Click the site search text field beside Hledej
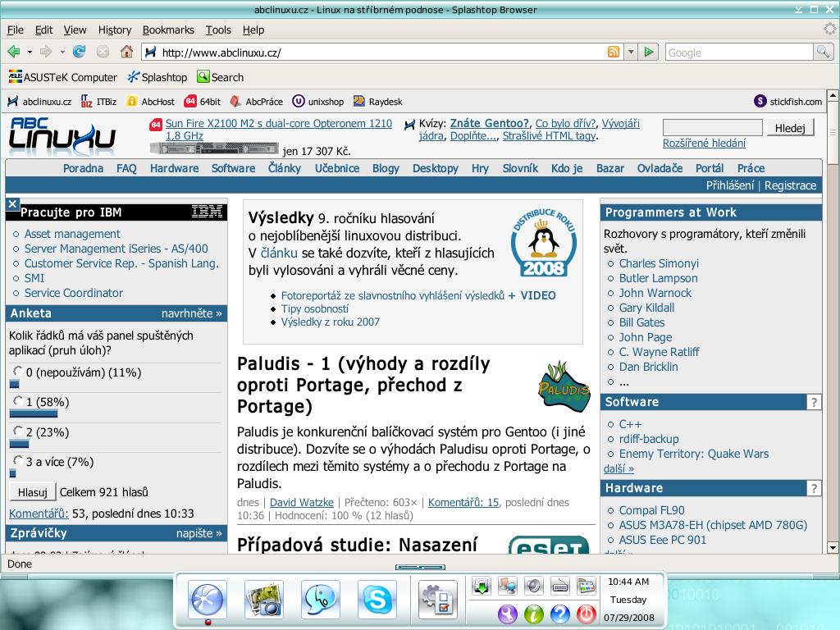 (x=713, y=127)
